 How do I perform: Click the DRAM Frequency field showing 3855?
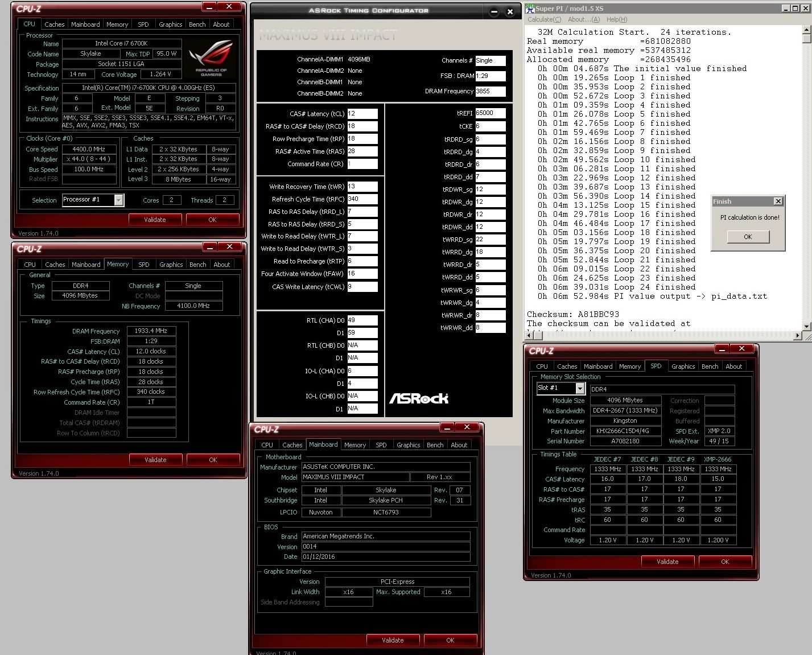[x=491, y=91]
